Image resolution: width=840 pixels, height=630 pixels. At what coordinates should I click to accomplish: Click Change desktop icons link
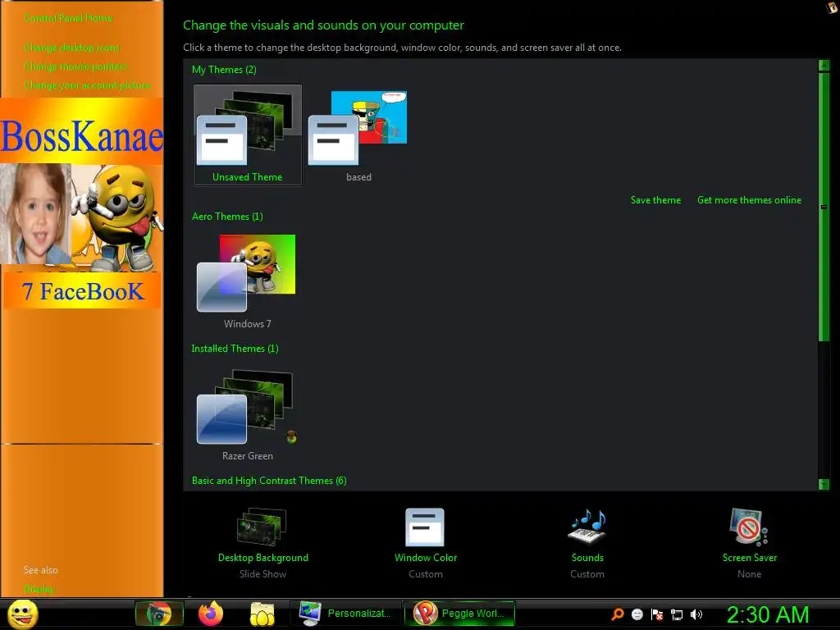tap(72, 48)
